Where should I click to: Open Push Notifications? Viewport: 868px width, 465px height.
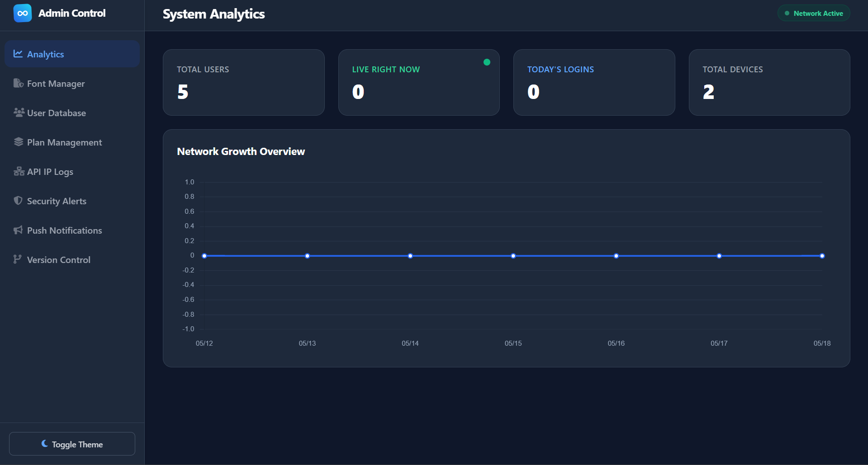click(72, 230)
